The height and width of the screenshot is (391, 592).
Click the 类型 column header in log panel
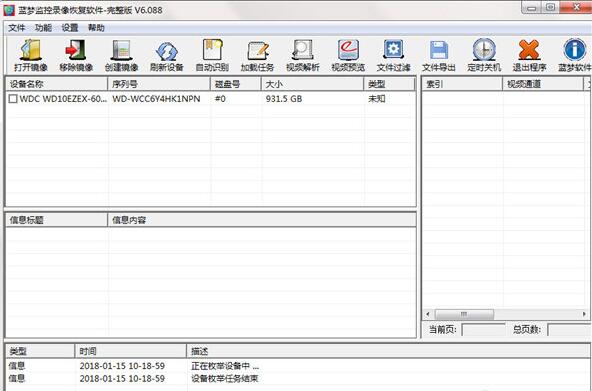(41, 351)
